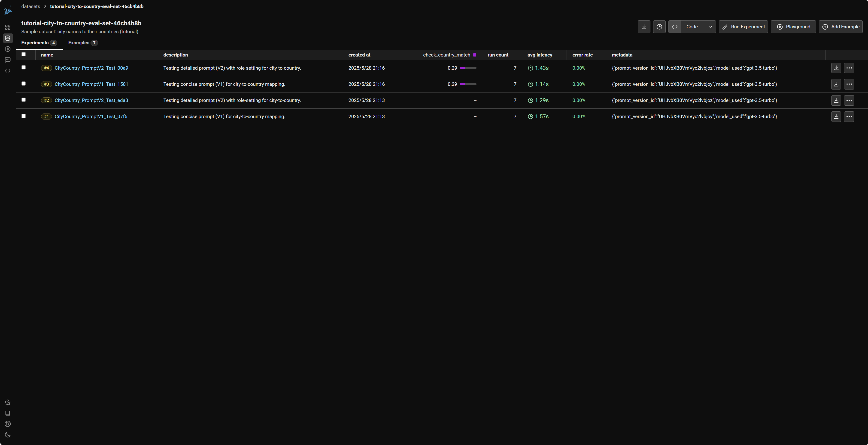
Task: Open settings gear in sidebar
Action: pyautogui.click(x=8, y=402)
